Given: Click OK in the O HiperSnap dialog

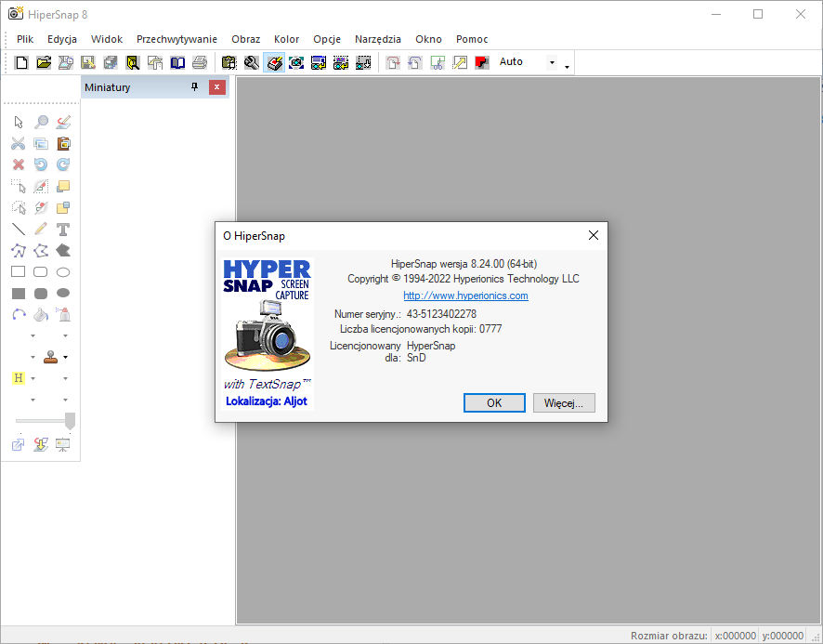Looking at the screenshot, I should coord(494,403).
